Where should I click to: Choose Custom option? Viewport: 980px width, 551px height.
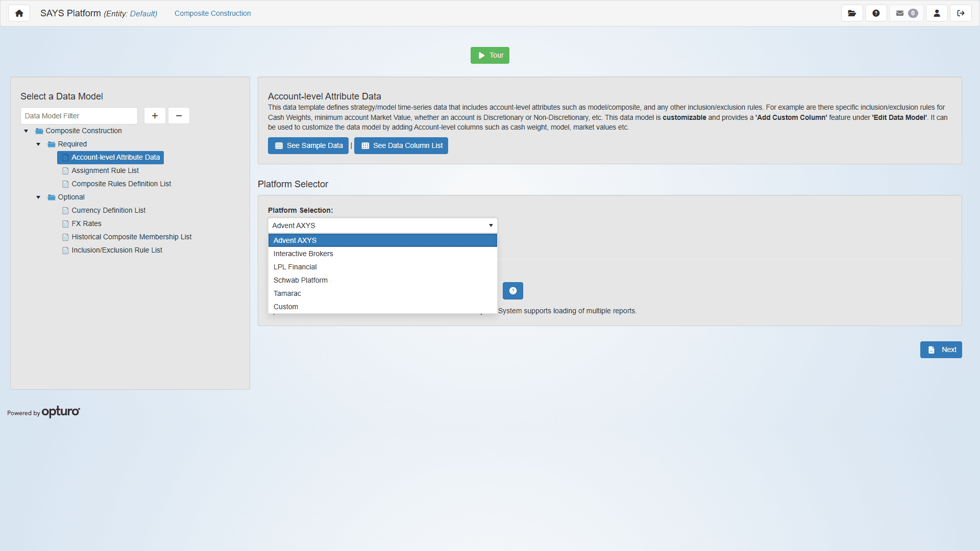pos(383,307)
